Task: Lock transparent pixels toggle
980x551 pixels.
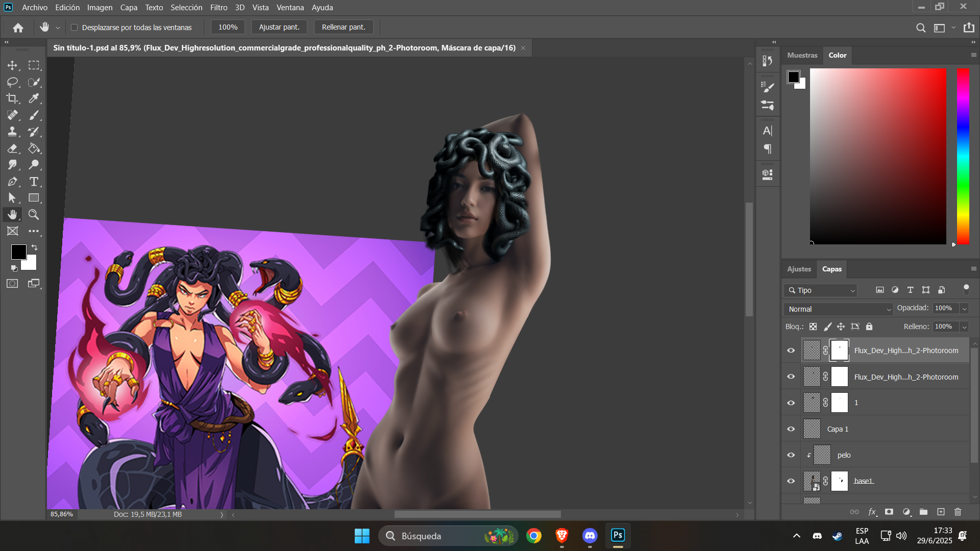Action: (813, 327)
